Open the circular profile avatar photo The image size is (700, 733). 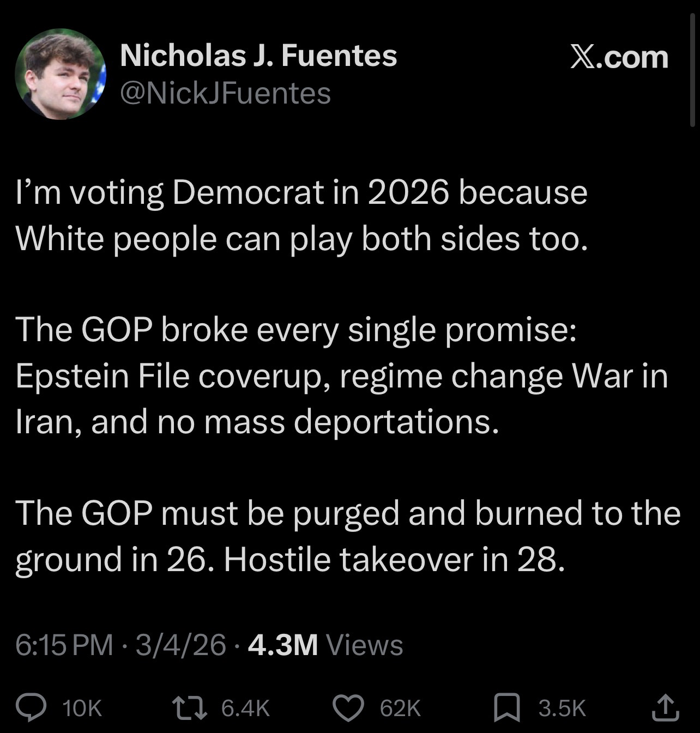[x=61, y=74]
